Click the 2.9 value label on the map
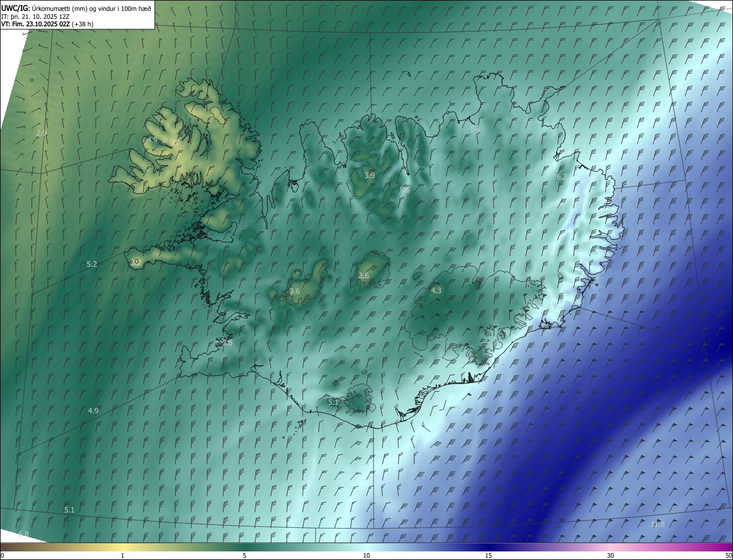Image resolution: width=733 pixels, height=560 pixels. coord(41,133)
